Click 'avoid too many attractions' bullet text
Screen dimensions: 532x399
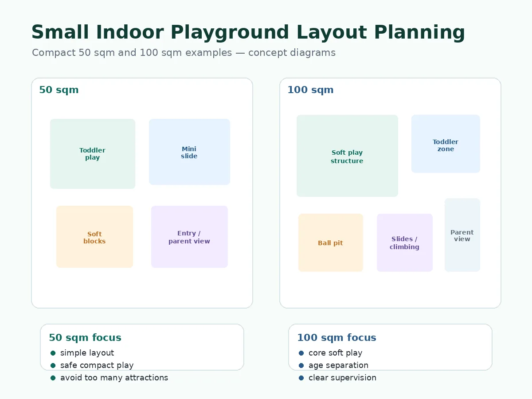coord(114,378)
